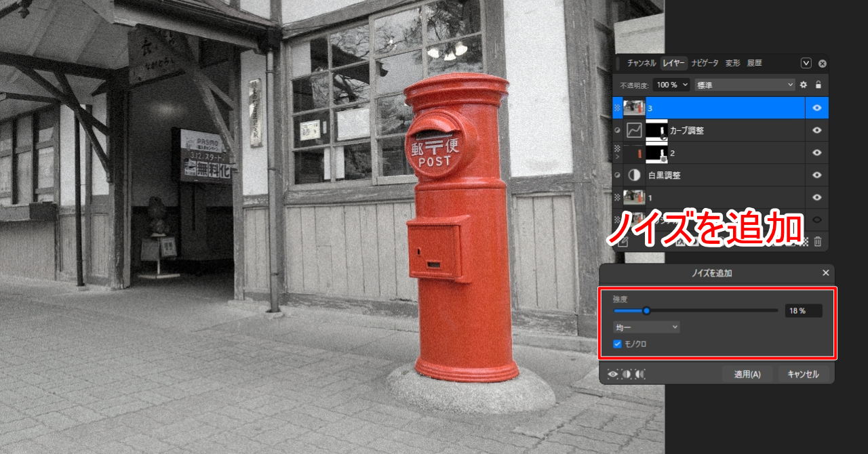Click the 適用(A) button

tap(747, 374)
